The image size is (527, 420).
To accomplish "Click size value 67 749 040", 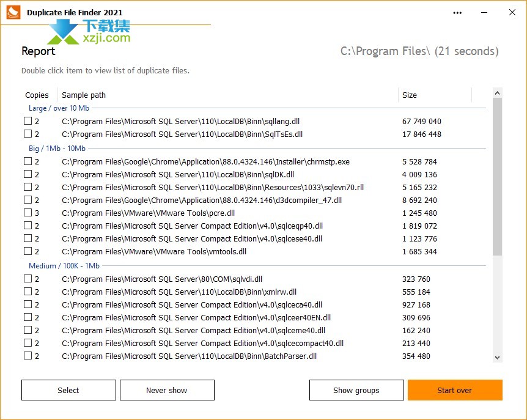I will (x=421, y=121).
